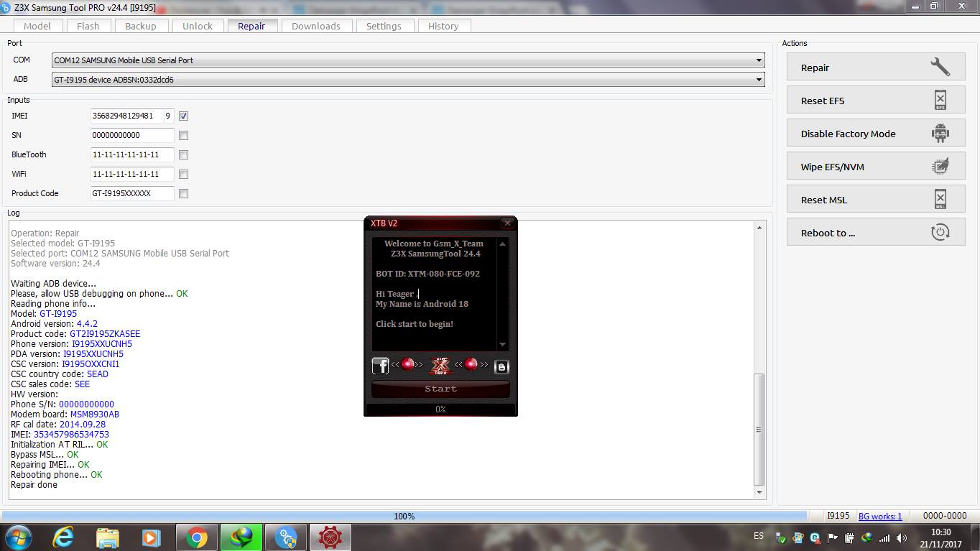Click log scrollbar down arrow
The width and height of the screenshot is (980, 551).
click(x=759, y=493)
